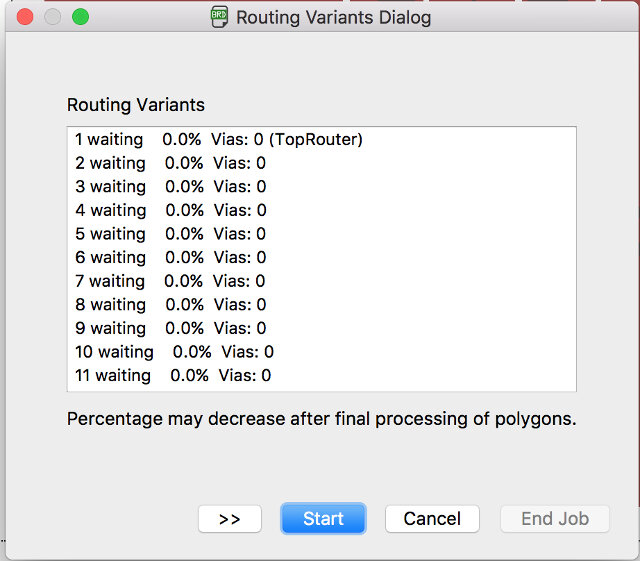Click the Start button

[323, 519]
